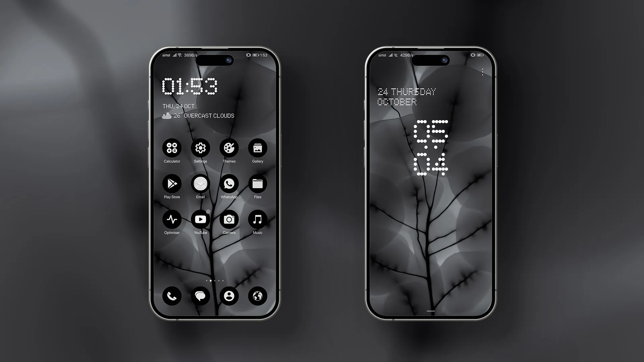Open Music app
Image resolution: width=644 pixels, height=362 pixels.
click(257, 219)
